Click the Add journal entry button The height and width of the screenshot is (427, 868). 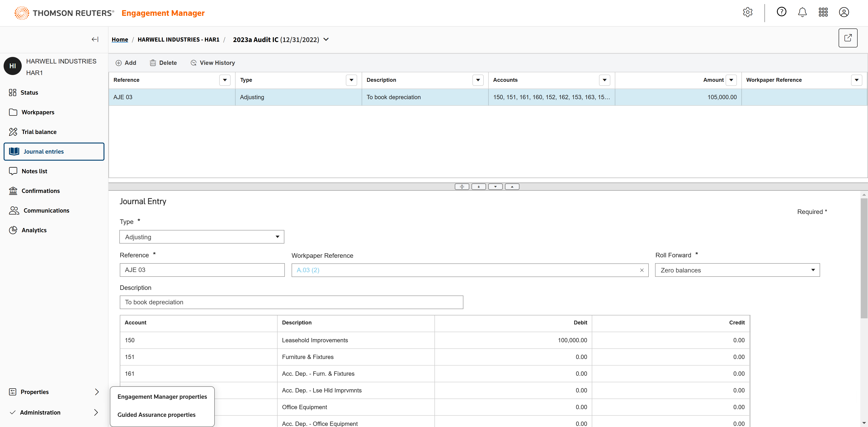126,63
